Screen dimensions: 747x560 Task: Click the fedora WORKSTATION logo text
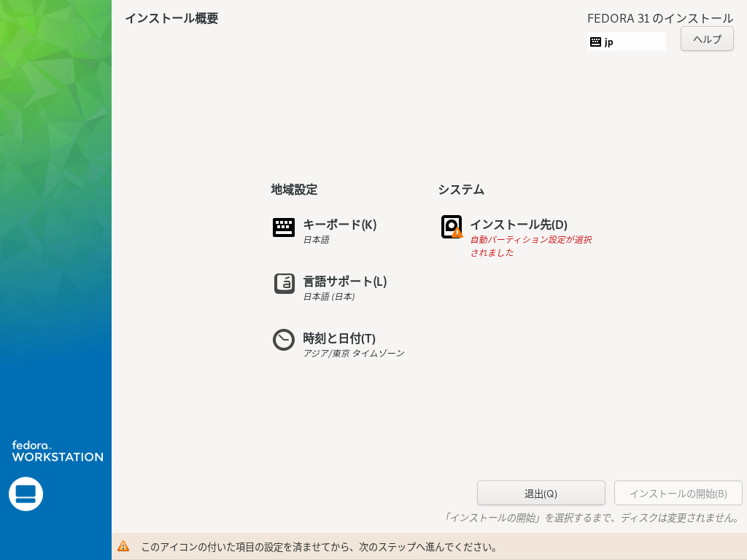pos(57,451)
